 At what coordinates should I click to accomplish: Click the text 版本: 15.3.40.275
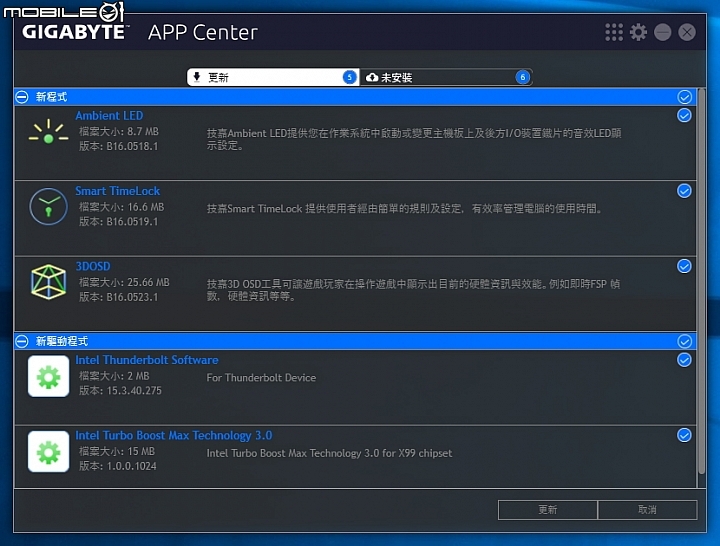120,391
